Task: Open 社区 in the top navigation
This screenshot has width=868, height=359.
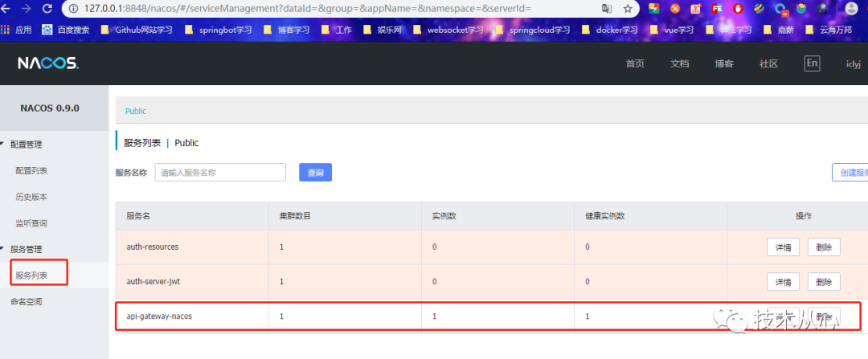Action: (769, 63)
